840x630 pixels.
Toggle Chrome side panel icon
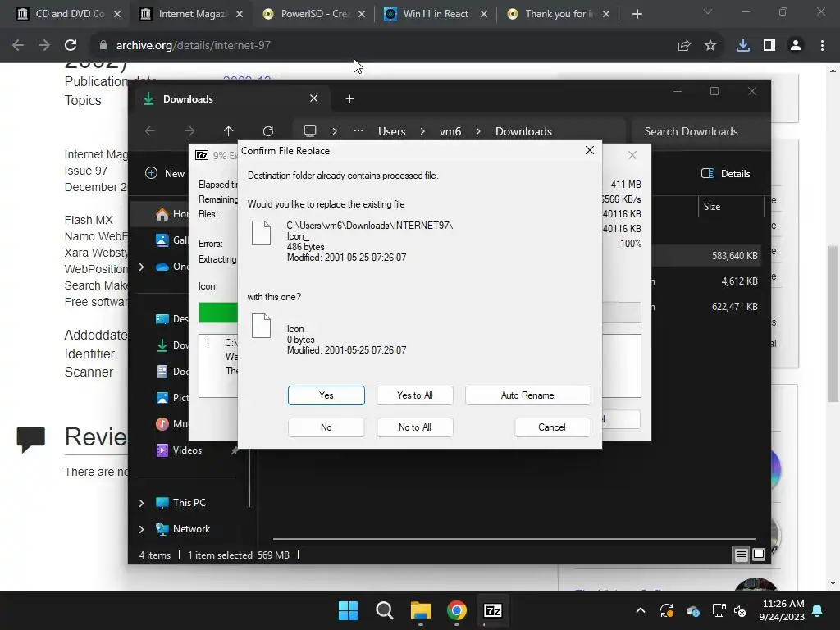click(769, 46)
